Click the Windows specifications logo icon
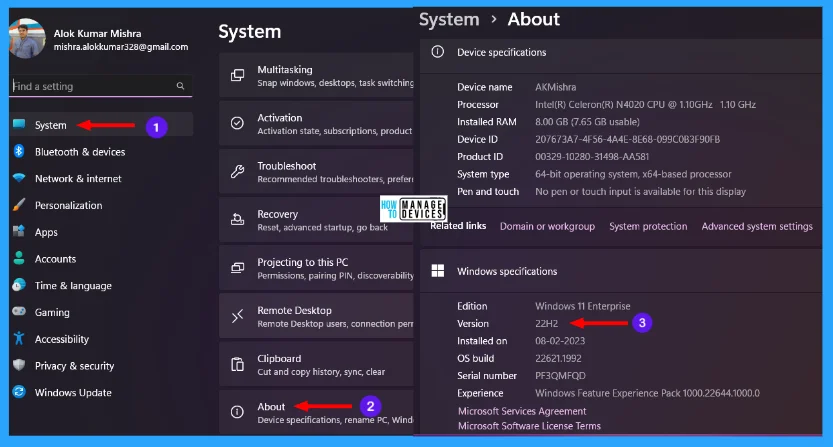This screenshot has height=447, width=833. 438,271
